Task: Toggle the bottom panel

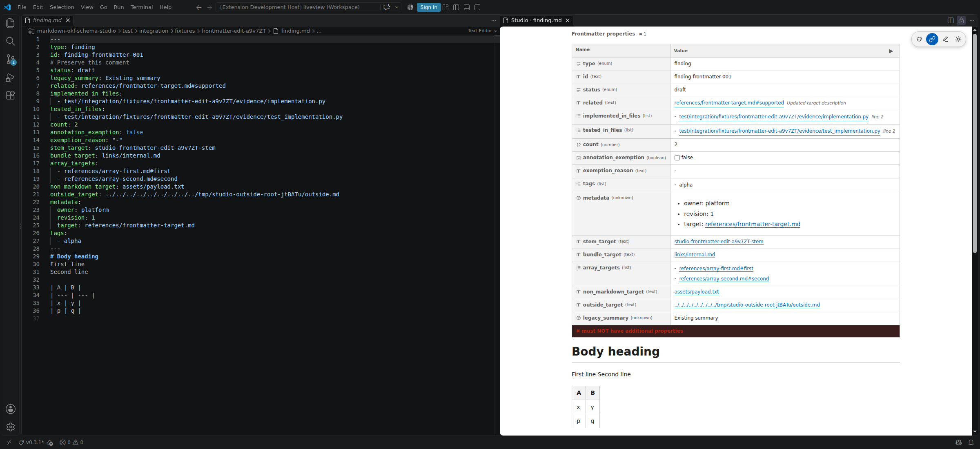Action: [x=467, y=7]
